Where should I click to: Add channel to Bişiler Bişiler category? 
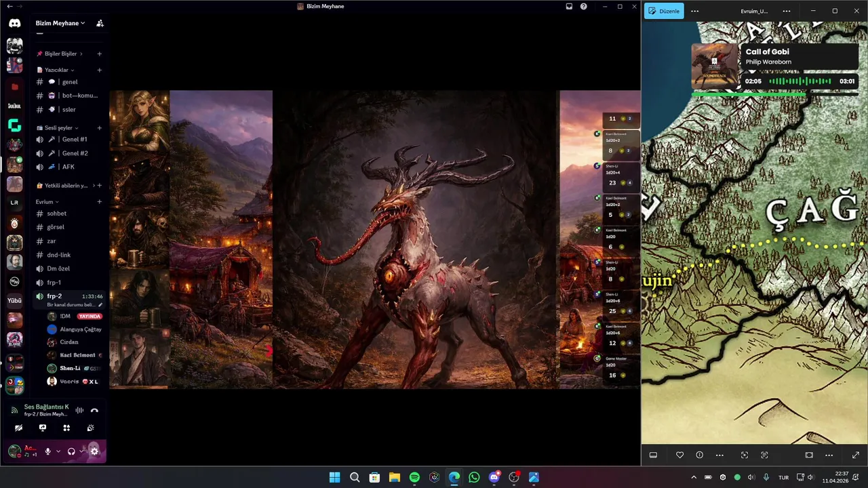[x=100, y=54]
